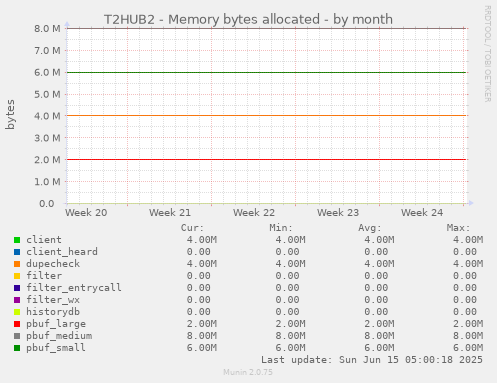Click the pbuf_medium gray legend swatch
This screenshot has width=497, height=383.
click(17, 336)
